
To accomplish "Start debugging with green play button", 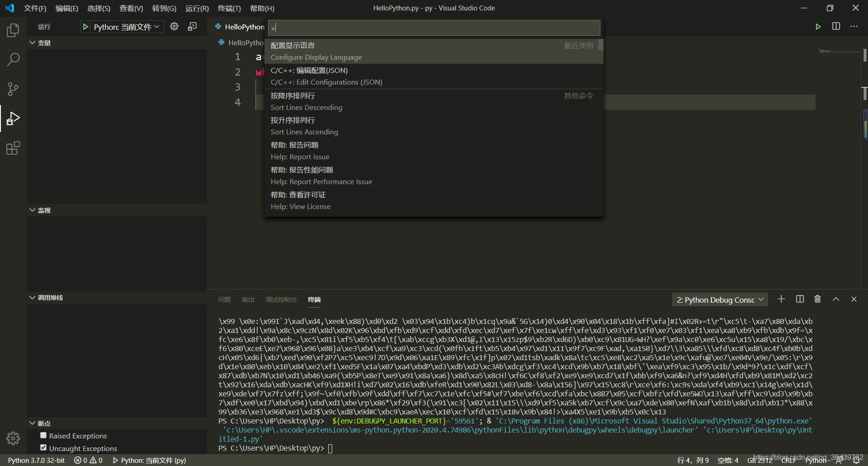I will click(85, 27).
